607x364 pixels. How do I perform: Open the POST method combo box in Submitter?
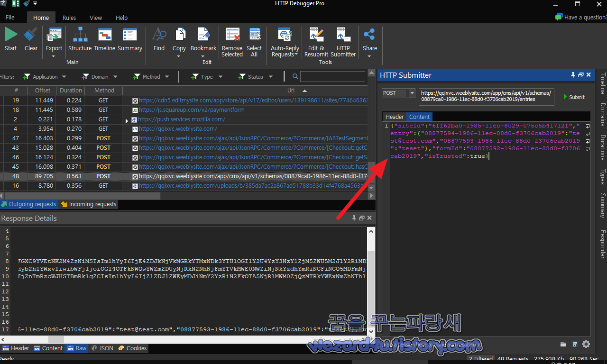point(398,93)
